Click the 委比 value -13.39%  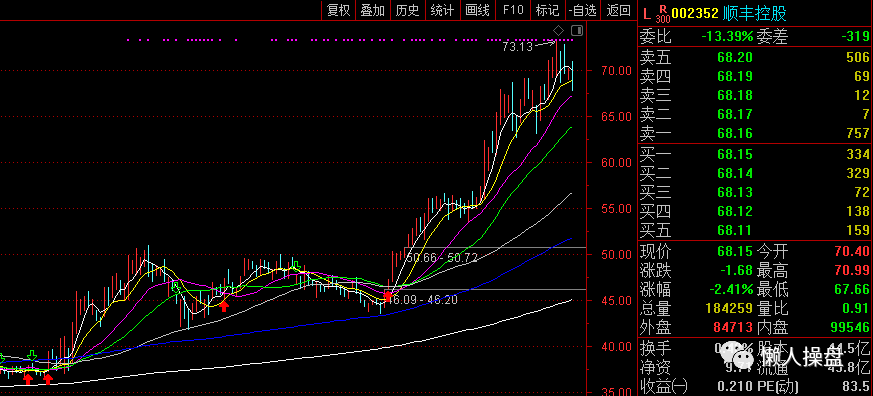727,37
